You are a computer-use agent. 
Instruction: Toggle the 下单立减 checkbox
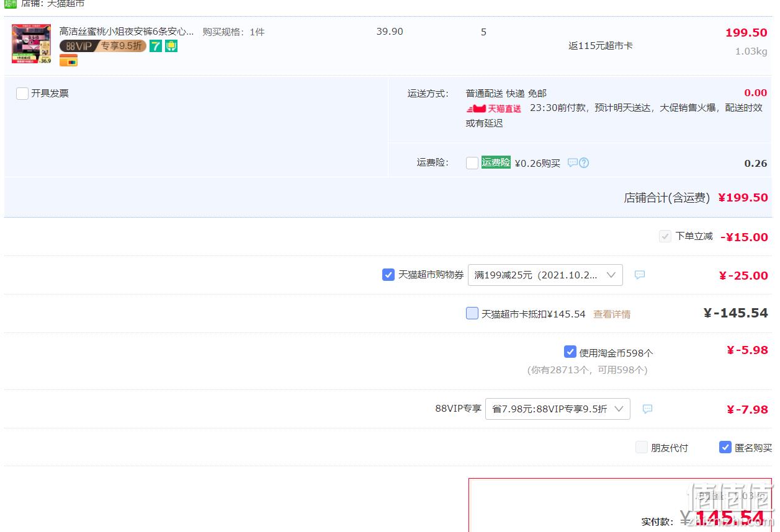tap(665, 236)
